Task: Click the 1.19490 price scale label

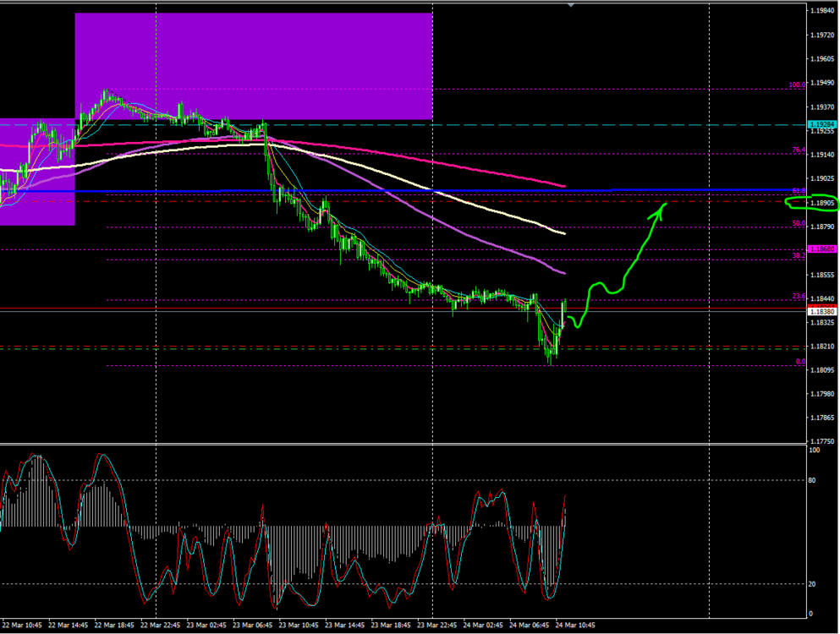Action: (822, 83)
